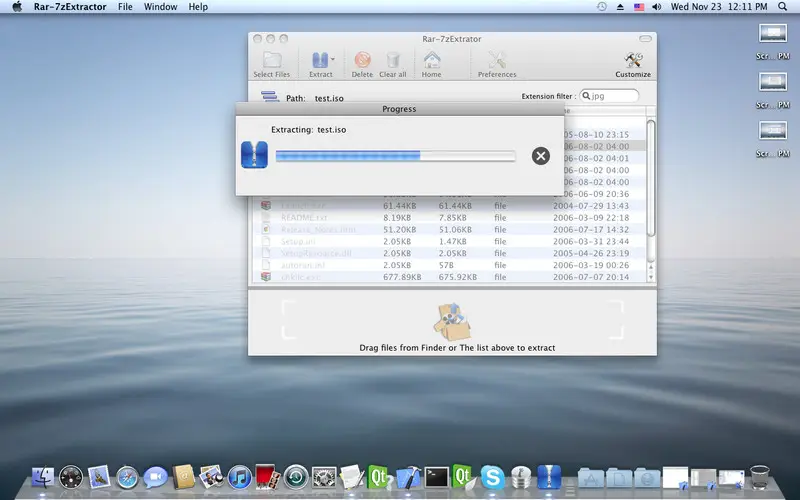Click the scroll up arrow of file list

(651, 267)
